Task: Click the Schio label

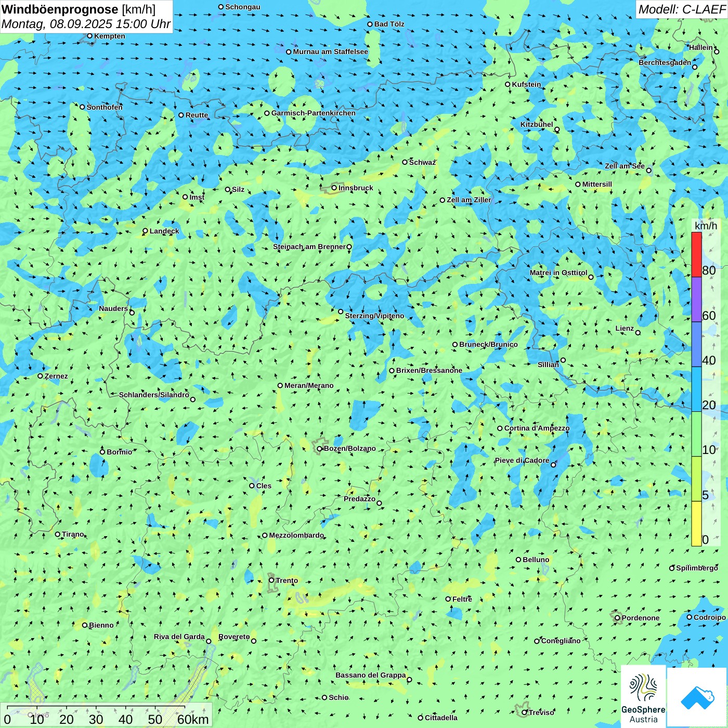Action: point(339,697)
